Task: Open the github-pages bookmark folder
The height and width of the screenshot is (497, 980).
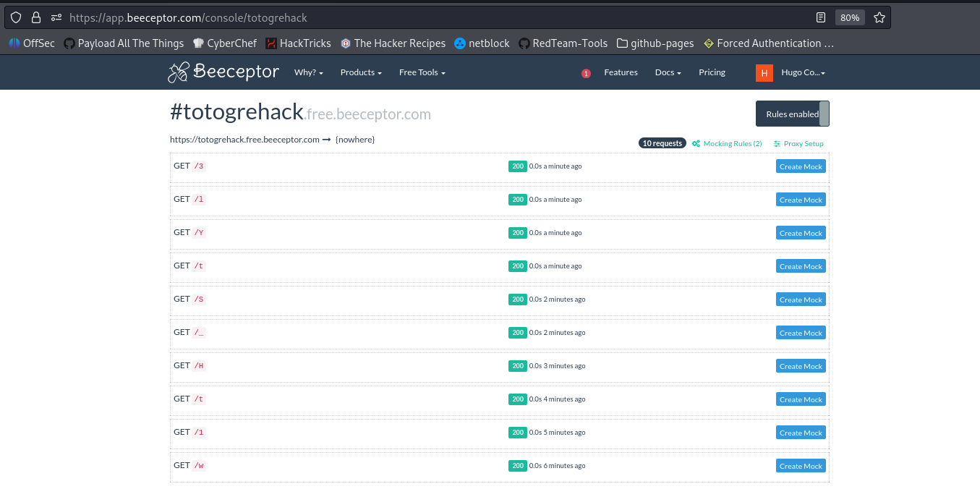Action: point(655,43)
